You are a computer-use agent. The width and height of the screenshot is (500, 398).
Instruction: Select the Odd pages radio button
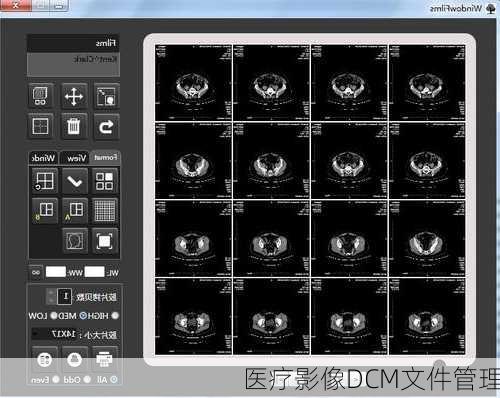point(87,379)
